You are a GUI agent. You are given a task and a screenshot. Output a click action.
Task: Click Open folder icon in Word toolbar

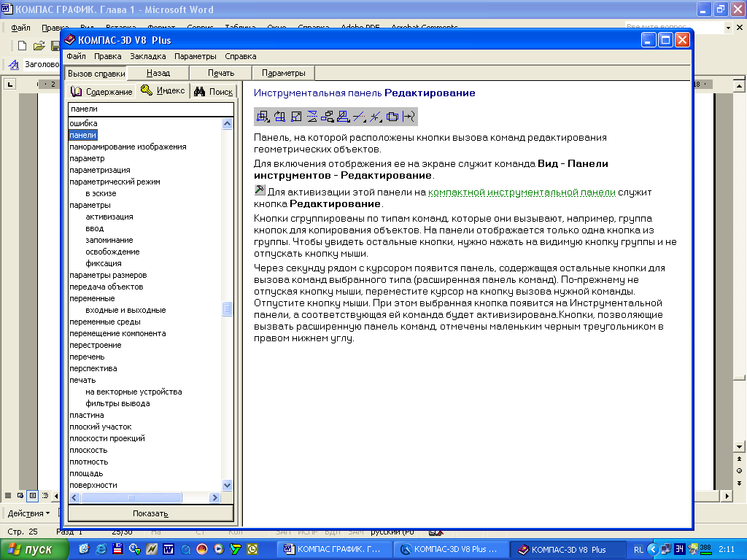[39, 46]
